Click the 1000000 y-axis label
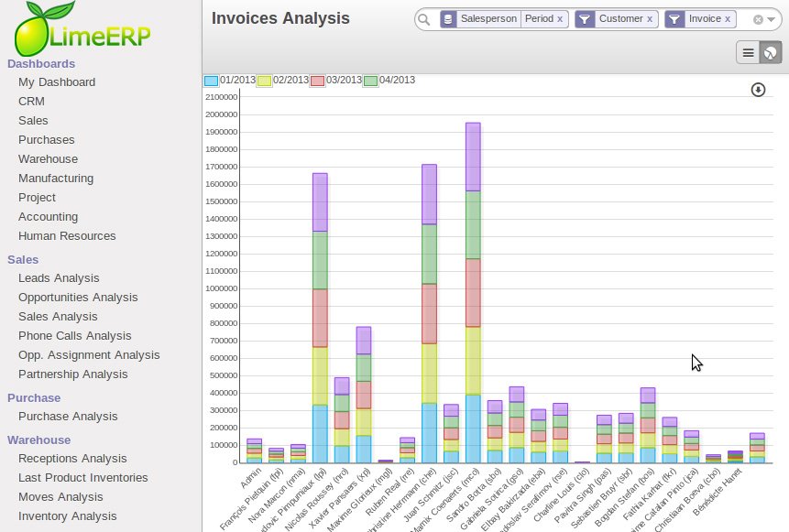Image resolution: width=789 pixels, height=532 pixels. click(x=222, y=288)
